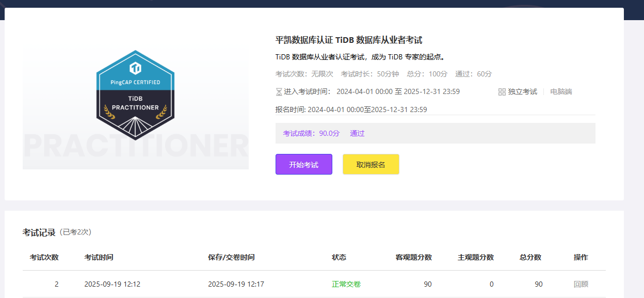Click the 主观题分数 column header
644x298 pixels.
pos(476,257)
